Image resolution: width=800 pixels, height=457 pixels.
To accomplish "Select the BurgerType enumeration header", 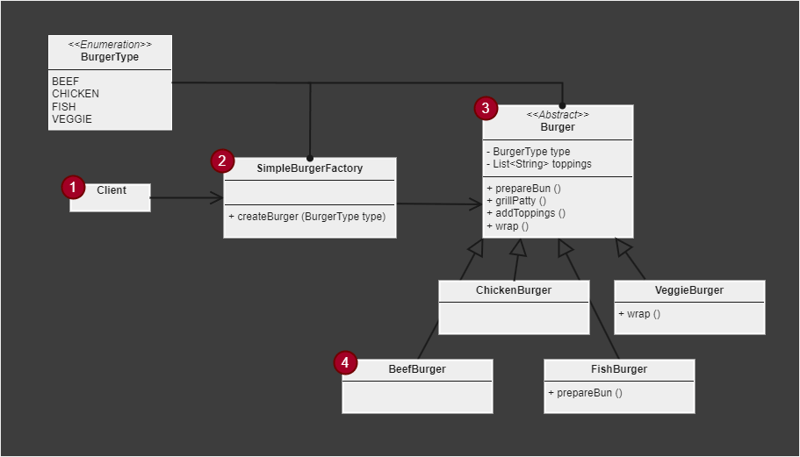I will pos(110,57).
